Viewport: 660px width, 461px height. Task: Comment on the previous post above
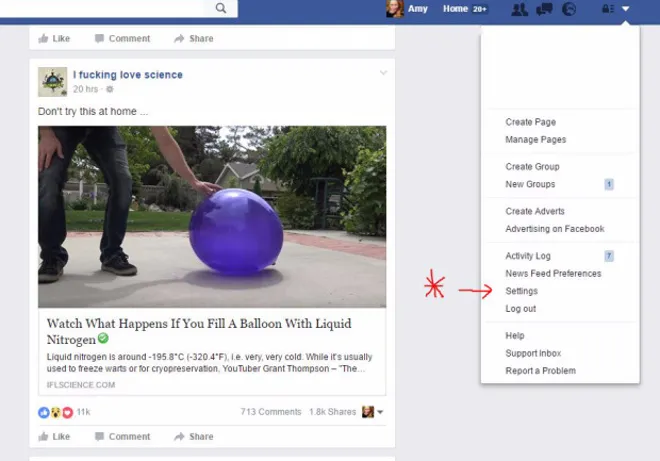[122, 39]
